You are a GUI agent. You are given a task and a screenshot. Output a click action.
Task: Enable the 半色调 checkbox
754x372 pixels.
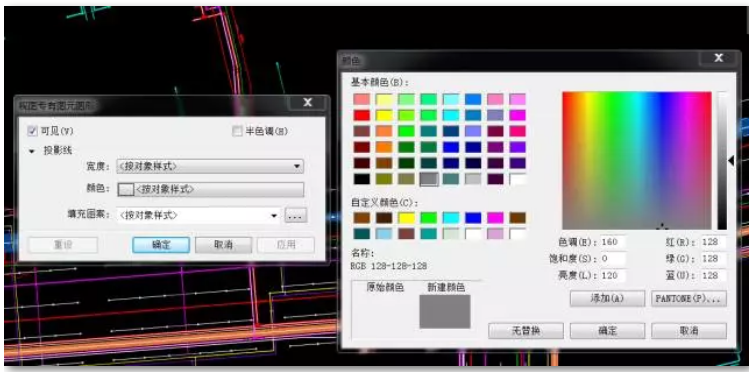tap(237, 131)
